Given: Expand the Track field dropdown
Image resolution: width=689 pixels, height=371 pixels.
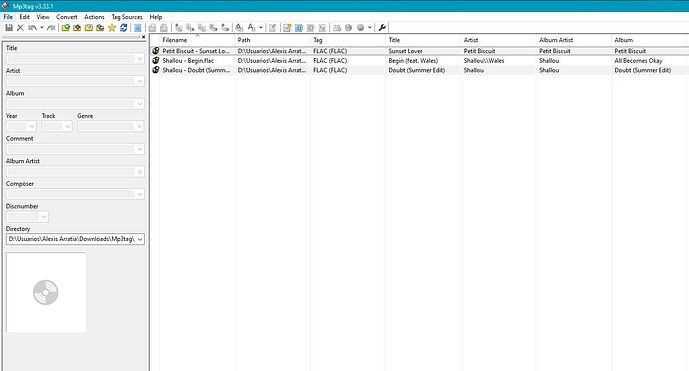Looking at the screenshot, I should pyautogui.click(x=67, y=127).
